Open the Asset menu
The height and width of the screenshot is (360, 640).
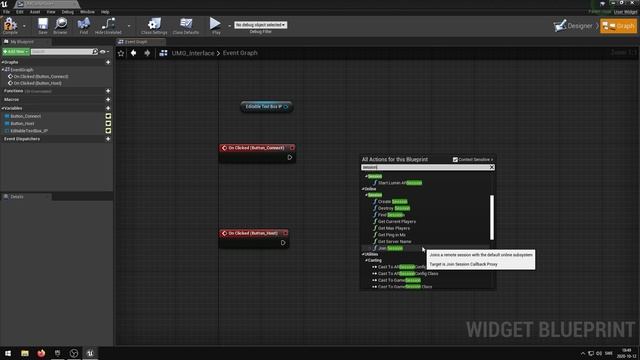(x=35, y=12)
